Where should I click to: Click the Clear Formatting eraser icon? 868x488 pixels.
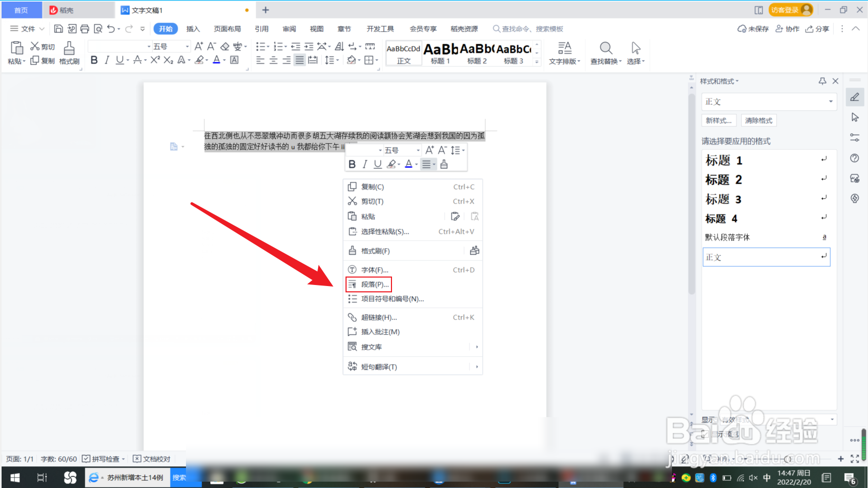coord(225,47)
